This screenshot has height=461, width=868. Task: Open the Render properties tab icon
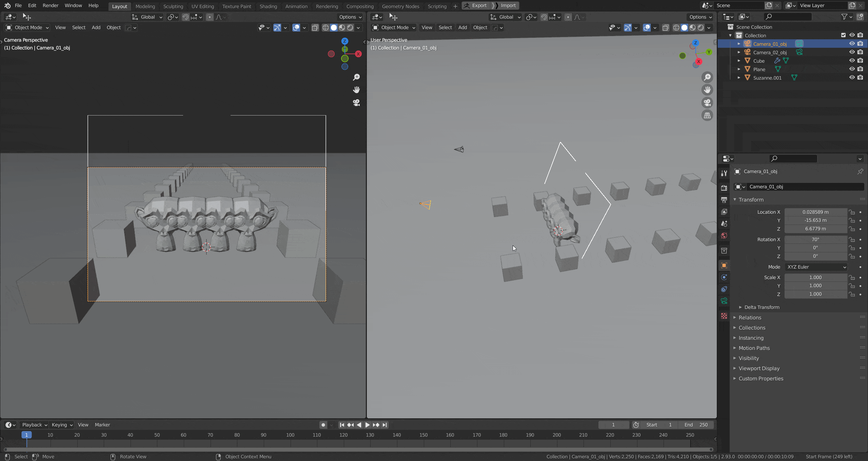tap(724, 188)
